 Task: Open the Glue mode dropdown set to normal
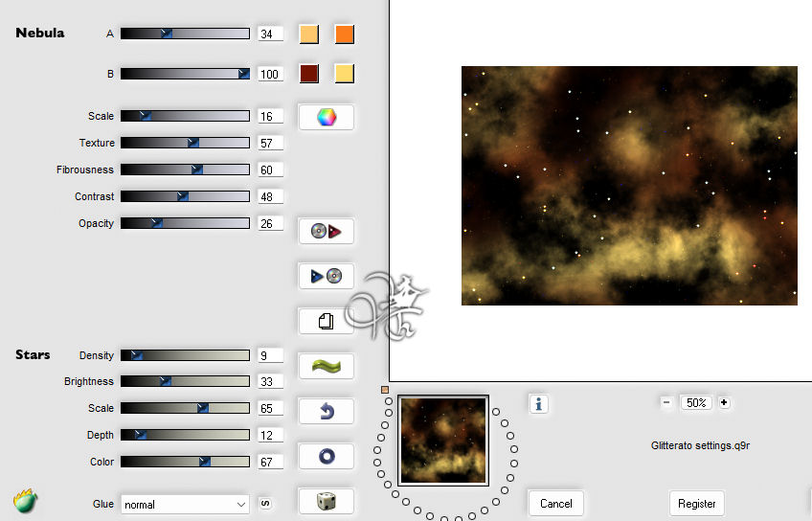[x=185, y=505]
